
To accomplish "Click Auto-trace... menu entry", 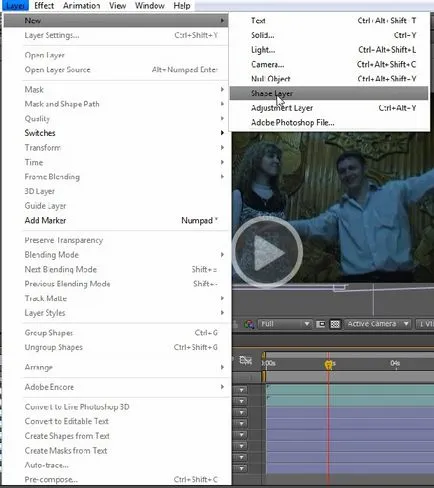I will pos(116,465).
